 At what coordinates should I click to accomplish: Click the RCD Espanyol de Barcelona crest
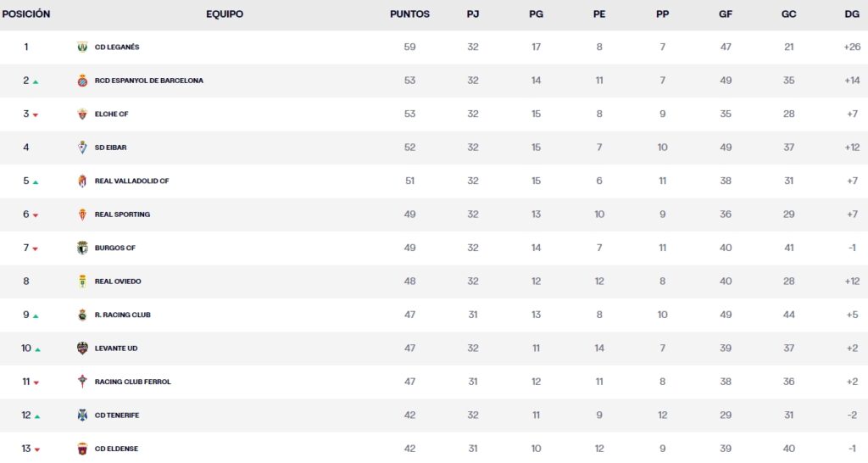point(82,81)
